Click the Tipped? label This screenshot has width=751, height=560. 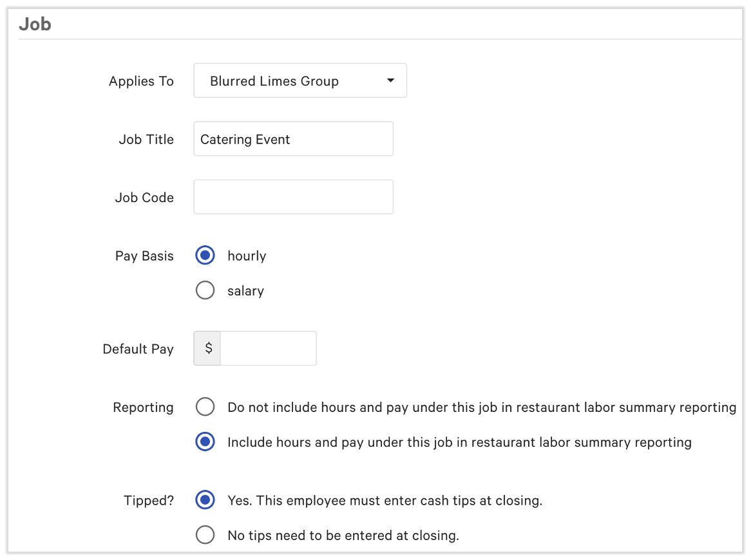(x=149, y=500)
